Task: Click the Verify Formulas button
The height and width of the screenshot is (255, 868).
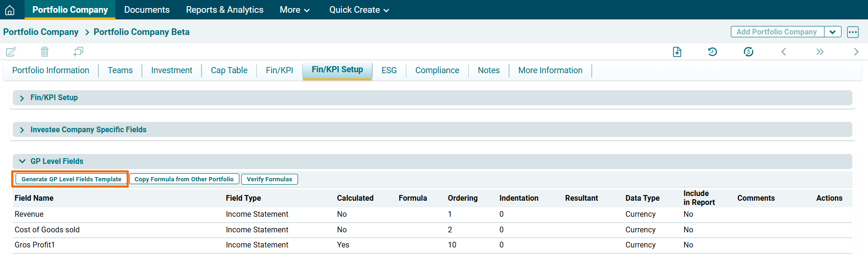Action: (269, 179)
